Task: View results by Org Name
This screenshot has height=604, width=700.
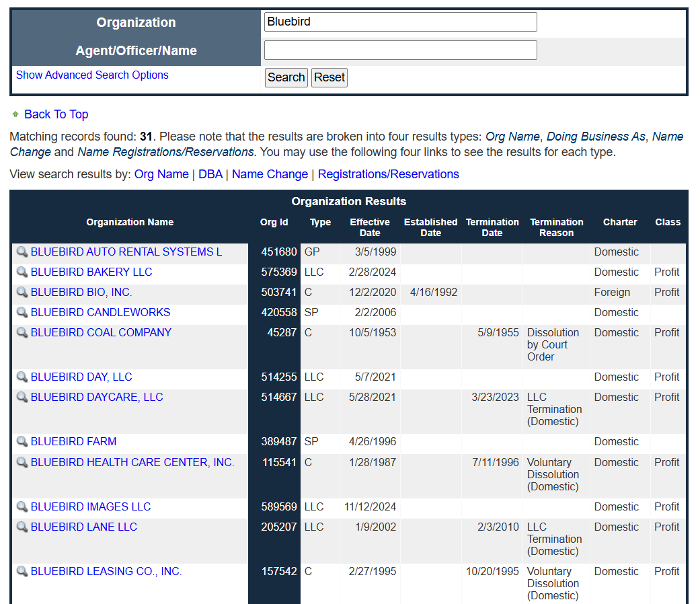Action: coord(161,174)
